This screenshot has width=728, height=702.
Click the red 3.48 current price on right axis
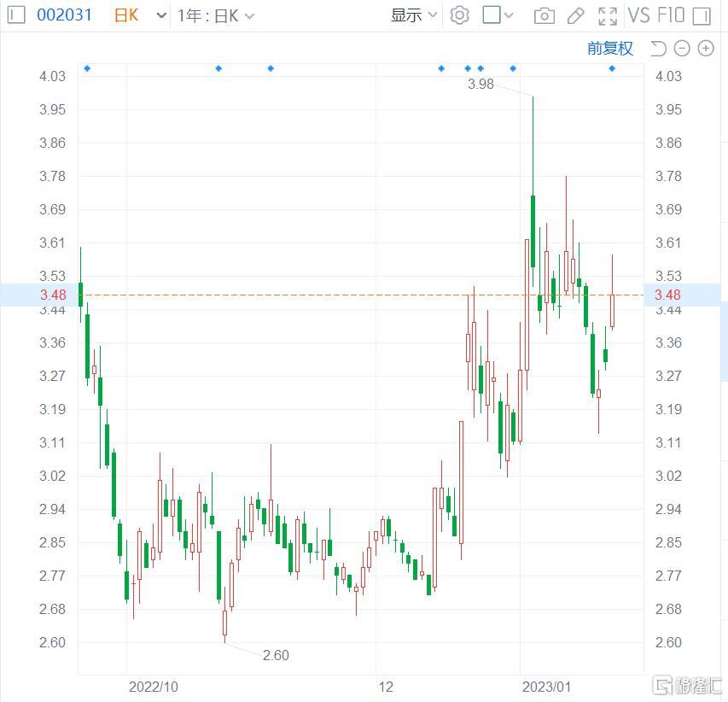(x=667, y=295)
